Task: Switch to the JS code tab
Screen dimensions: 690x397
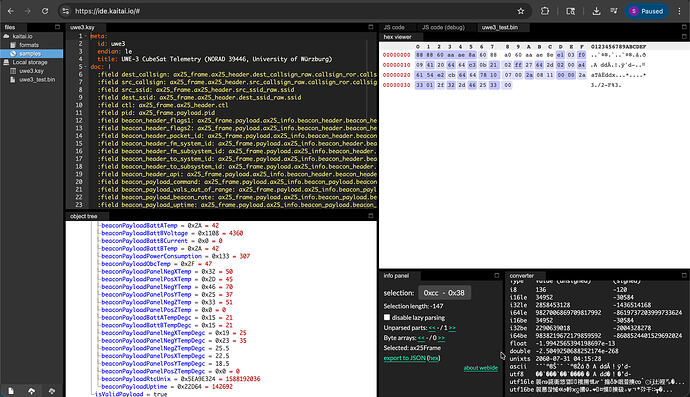Action: coord(394,27)
